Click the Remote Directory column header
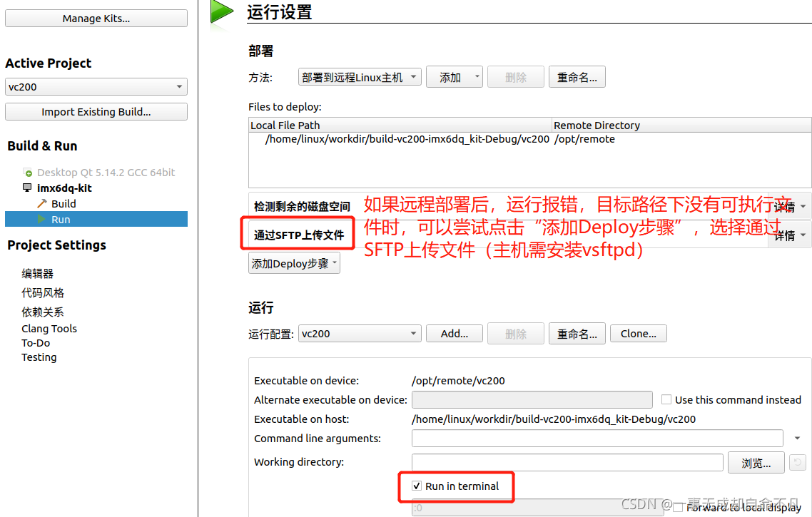Image resolution: width=812 pixels, height=517 pixels. (681, 126)
